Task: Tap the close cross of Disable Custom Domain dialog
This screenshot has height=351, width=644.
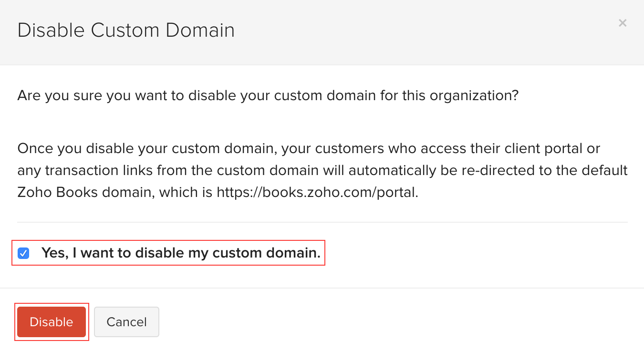Action: click(x=623, y=22)
